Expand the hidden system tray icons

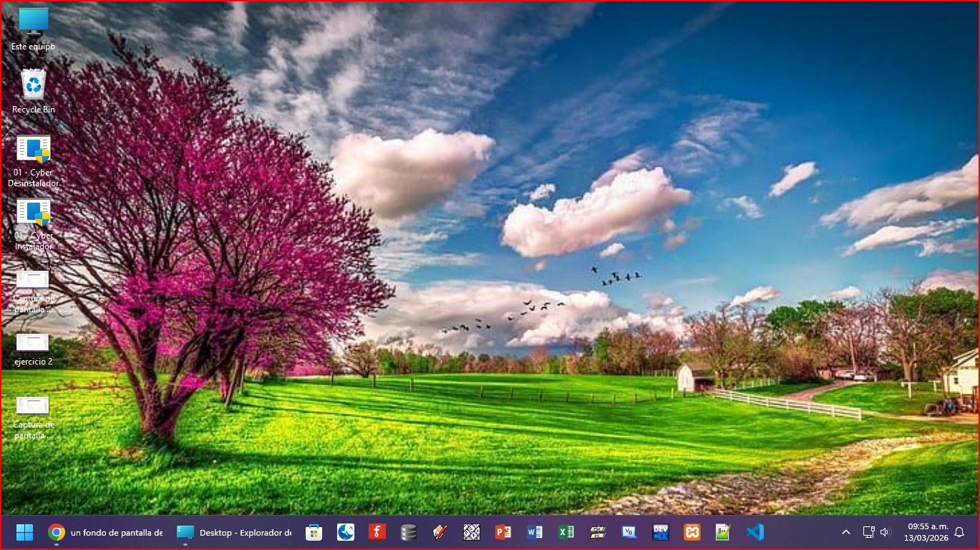point(845,532)
